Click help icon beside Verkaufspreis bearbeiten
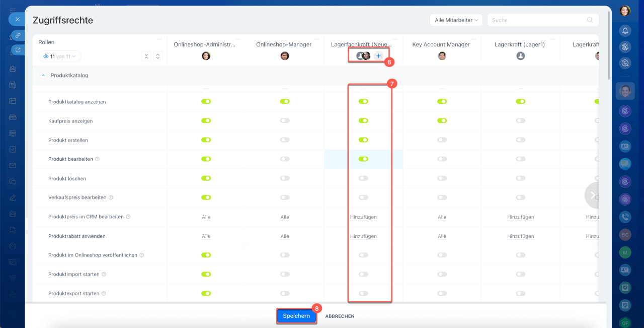 (111, 198)
